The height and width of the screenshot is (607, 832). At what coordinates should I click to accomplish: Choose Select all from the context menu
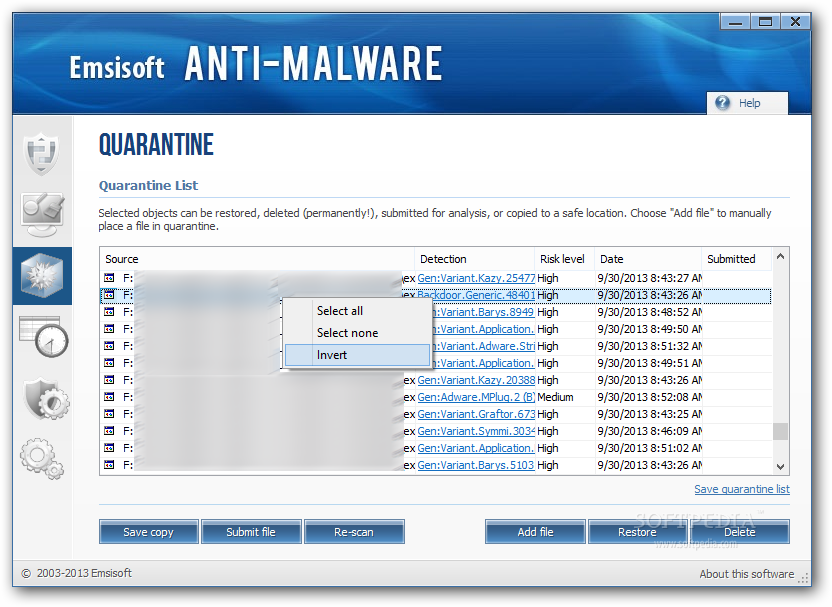pos(357,311)
